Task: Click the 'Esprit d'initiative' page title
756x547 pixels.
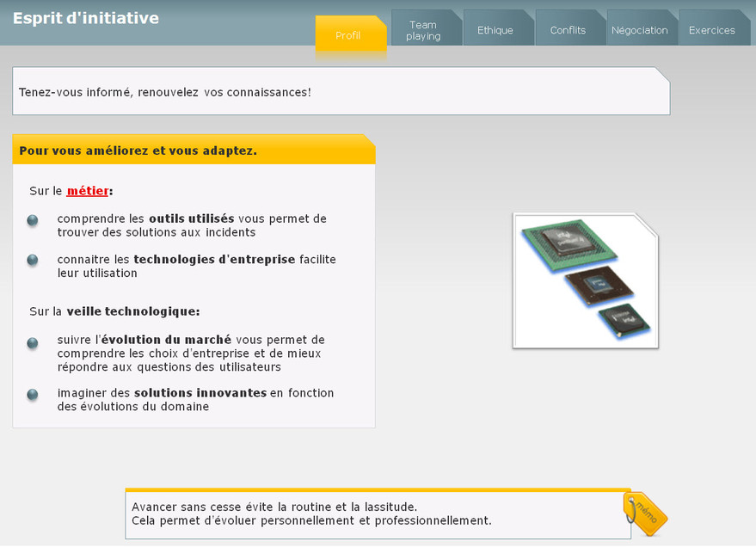Action: (x=86, y=18)
